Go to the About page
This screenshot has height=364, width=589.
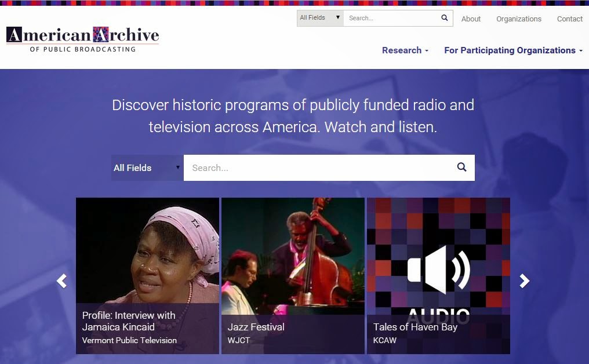pyautogui.click(x=471, y=19)
